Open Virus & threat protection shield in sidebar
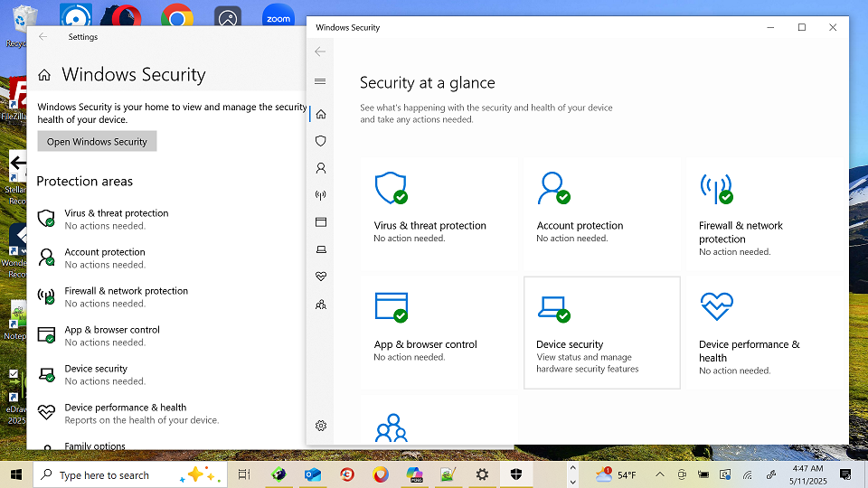The width and height of the screenshot is (868, 488). (320, 141)
